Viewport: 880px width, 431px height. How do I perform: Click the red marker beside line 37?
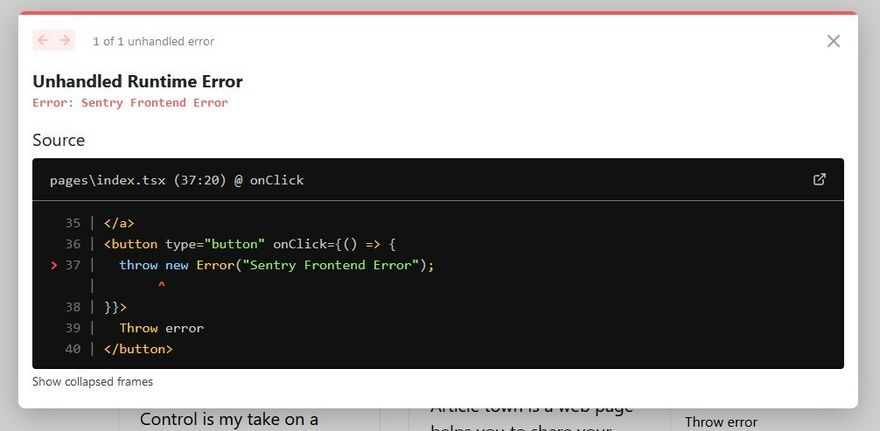(53, 265)
